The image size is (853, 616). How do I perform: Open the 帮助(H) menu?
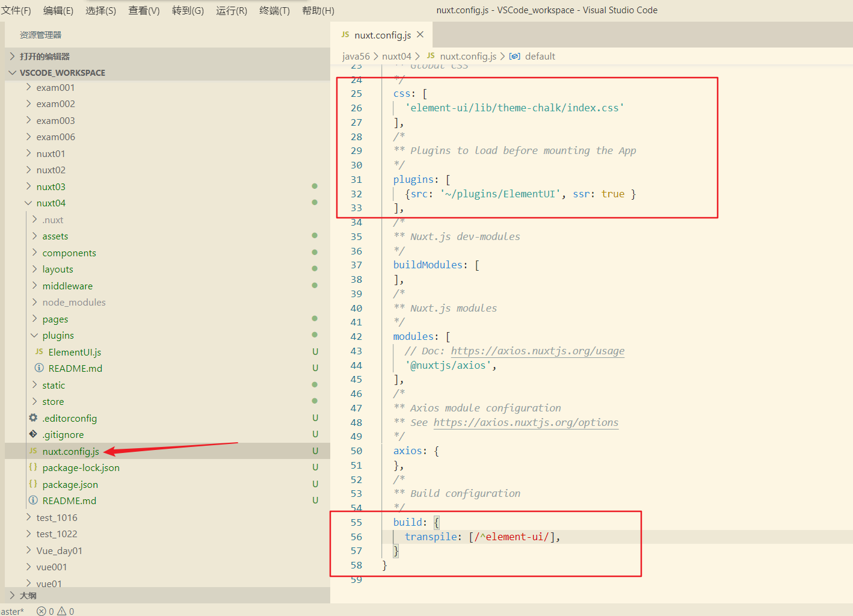point(318,10)
